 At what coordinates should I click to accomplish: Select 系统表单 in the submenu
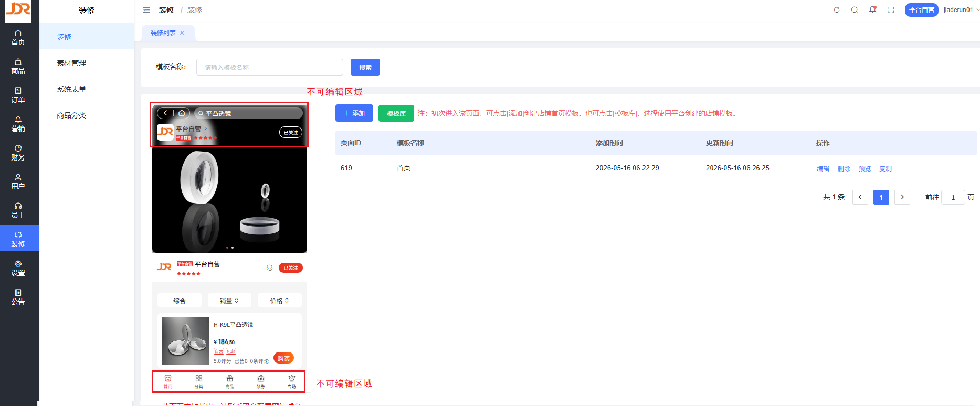pyautogui.click(x=71, y=89)
